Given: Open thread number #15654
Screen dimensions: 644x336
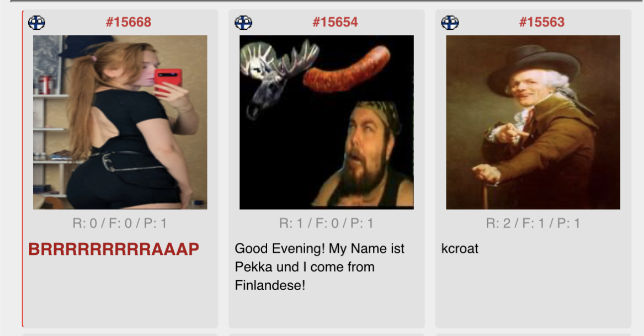Looking at the screenshot, I should (x=335, y=22).
